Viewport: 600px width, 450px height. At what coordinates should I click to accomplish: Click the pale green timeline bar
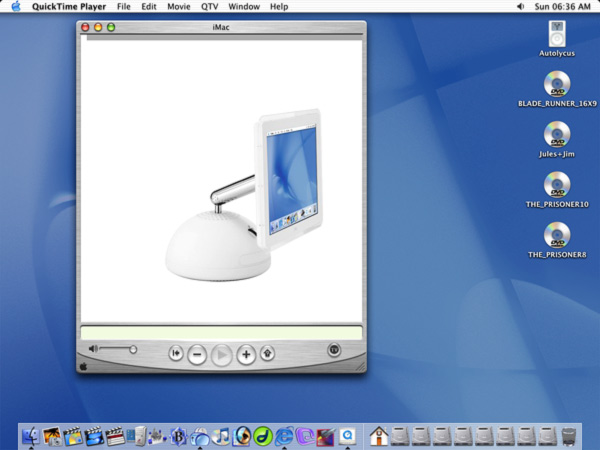[221, 333]
